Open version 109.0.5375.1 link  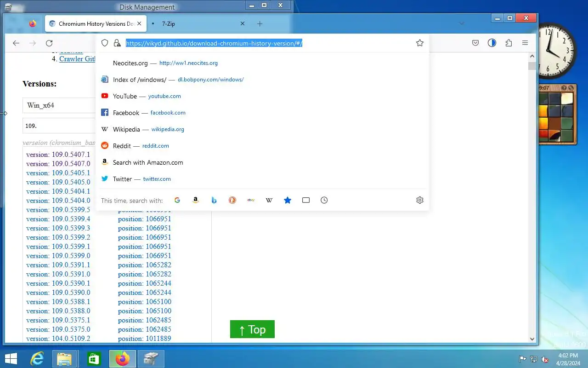click(x=58, y=320)
